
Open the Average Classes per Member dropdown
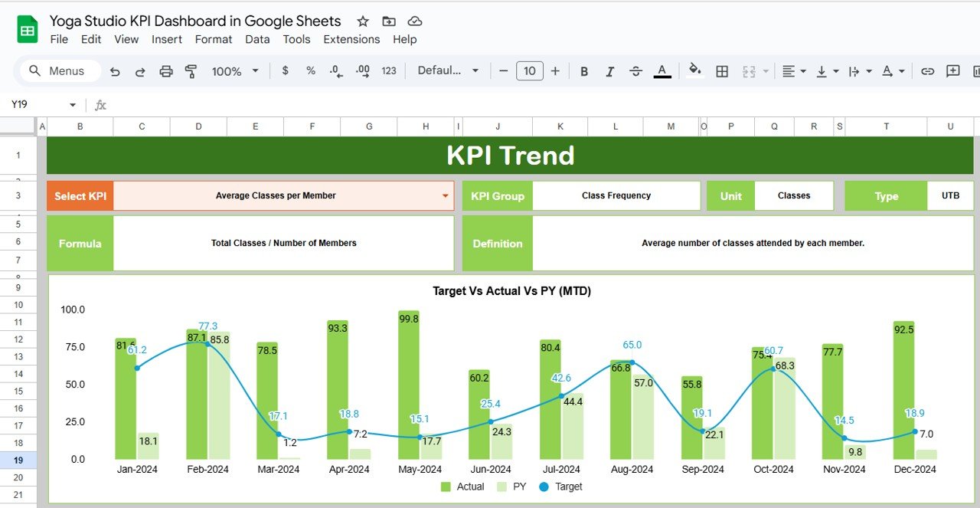[445, 196]
